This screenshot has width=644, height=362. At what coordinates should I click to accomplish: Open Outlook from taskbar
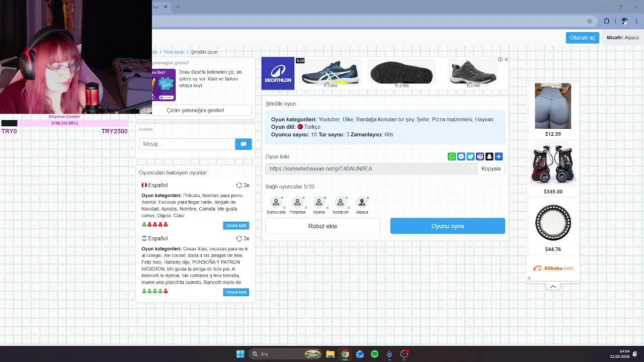click(360, 354)
